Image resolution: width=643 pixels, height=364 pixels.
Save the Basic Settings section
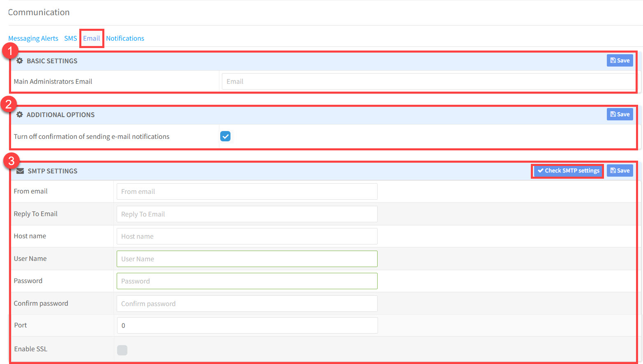[x=620, y=60]
